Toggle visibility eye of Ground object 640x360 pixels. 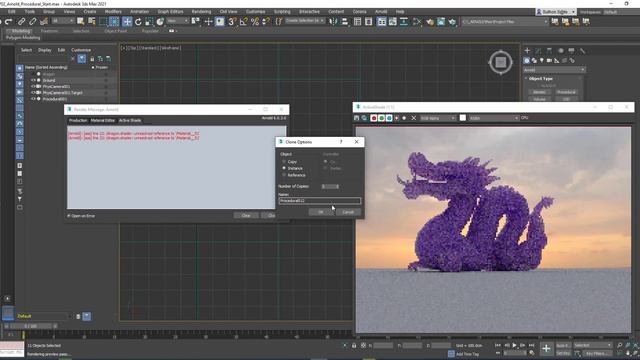click(x=33, y=80)
